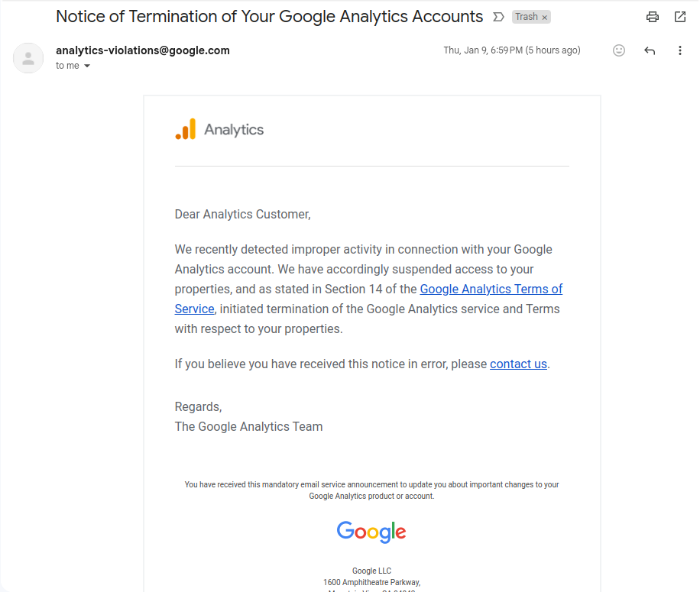
Task: Follow the "contact us" link
Action: pyautogui.click(x=518, y=364)
